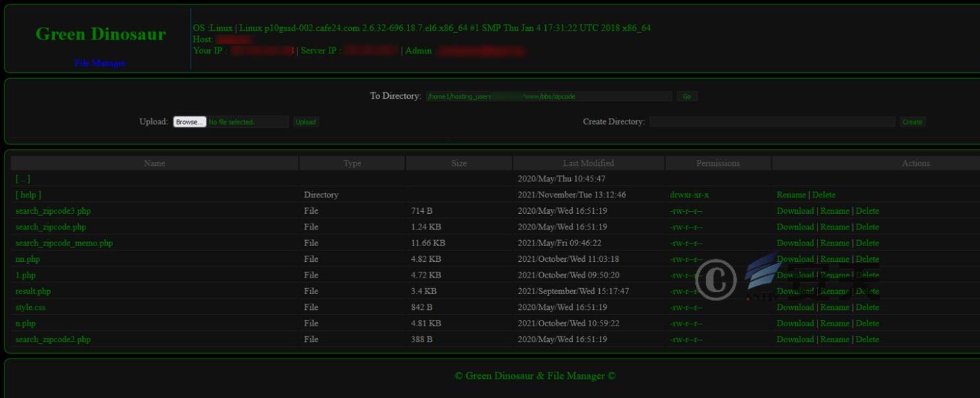Image resolution: width=980 pixels, height=398 pixels.
Task: Click the 11.66 KB size value
Action: (x=429, y=243)
